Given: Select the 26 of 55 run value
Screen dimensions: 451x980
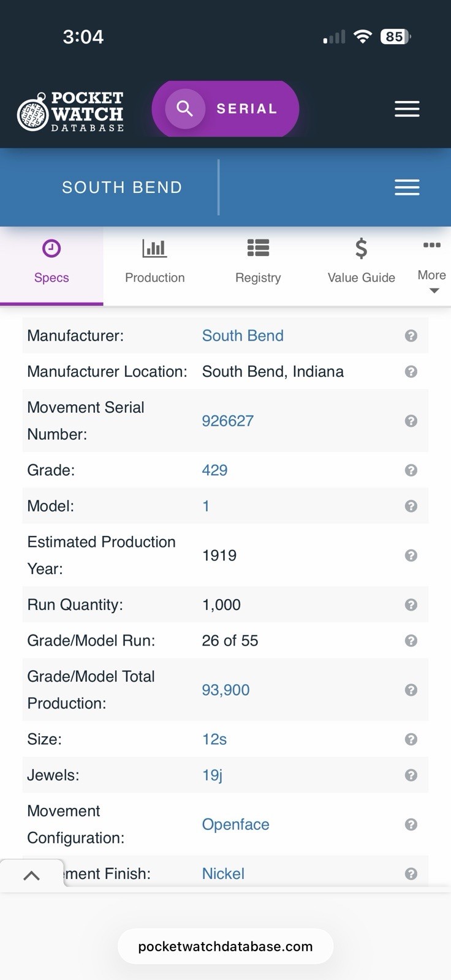Looking at the screenshot, I should click(x=230, y=641).
